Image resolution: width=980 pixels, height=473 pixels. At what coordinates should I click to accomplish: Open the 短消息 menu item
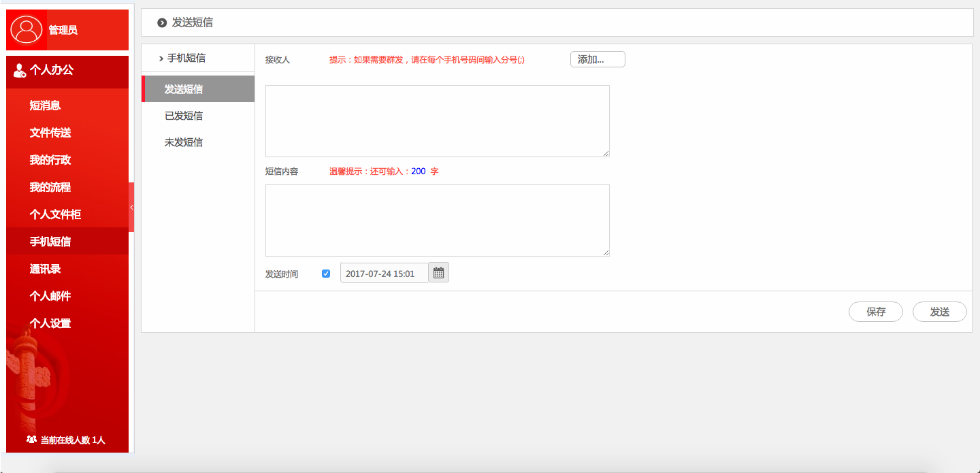click(46, 105)
